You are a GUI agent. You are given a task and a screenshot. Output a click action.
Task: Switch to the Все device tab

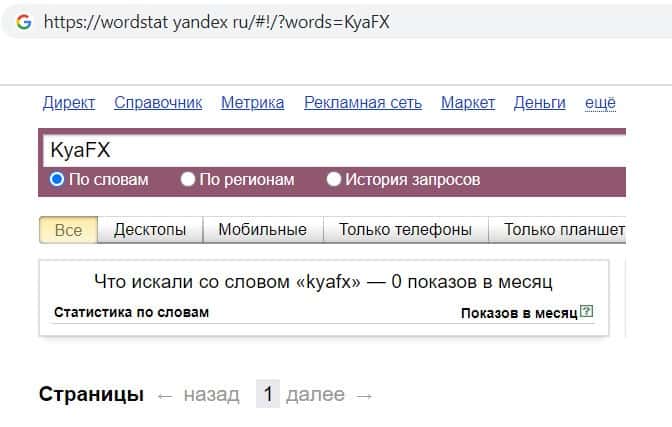[69, 230]
